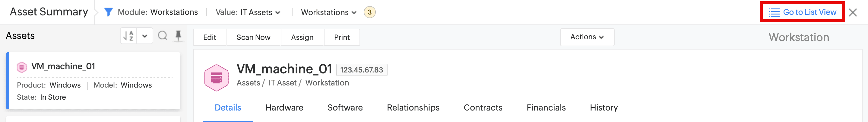Close the Asset Summary view
The width and height of the screenshot is (868, 122).
853,12
